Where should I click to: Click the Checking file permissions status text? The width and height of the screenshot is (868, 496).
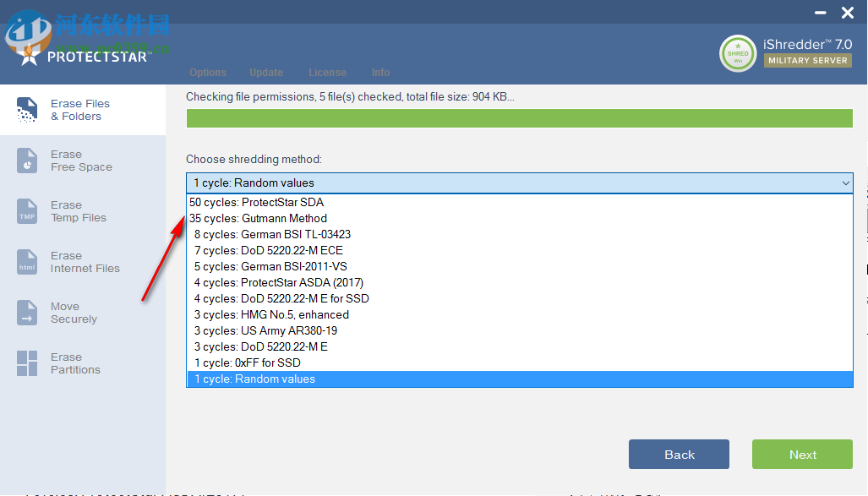click(350, 97)
